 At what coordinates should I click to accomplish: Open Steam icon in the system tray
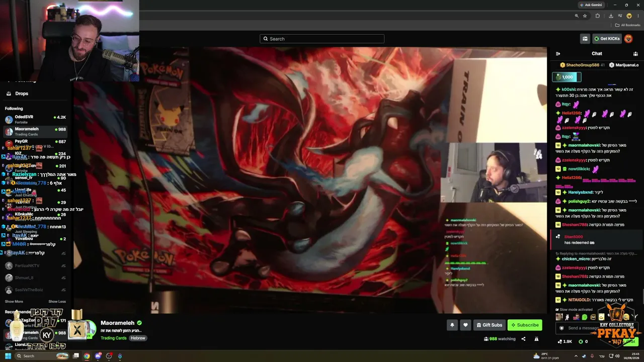click(x=584, y=356)
